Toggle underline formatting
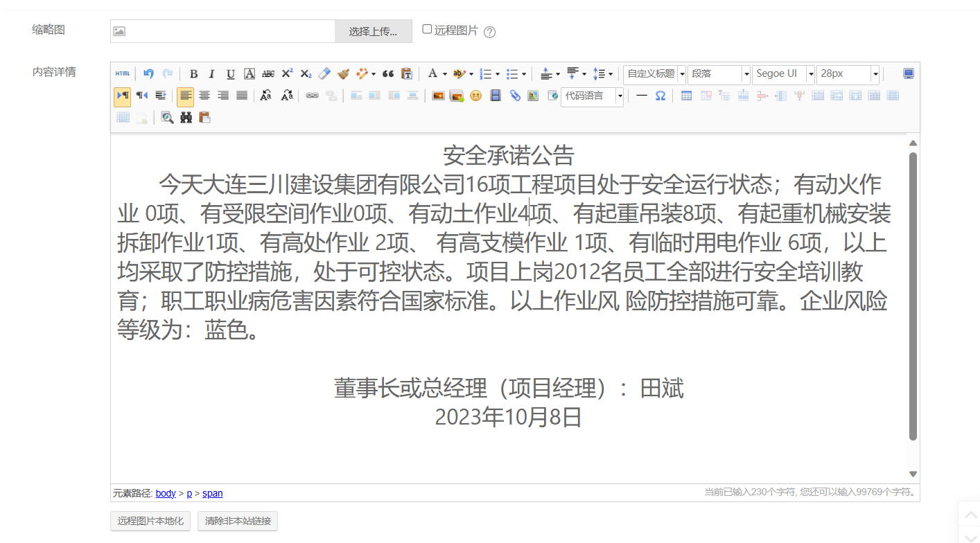The height and width of the screenshot is (543, 980). pos(231,73)
